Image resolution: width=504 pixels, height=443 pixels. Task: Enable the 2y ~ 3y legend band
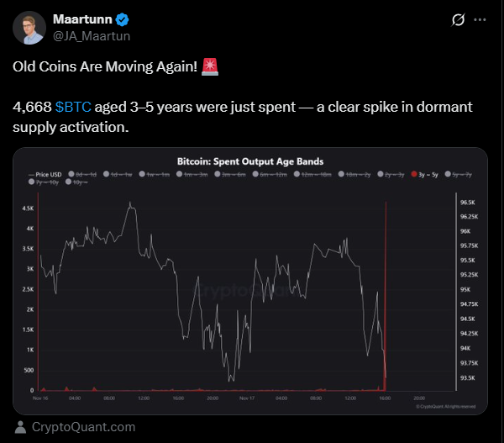[391, 174]
